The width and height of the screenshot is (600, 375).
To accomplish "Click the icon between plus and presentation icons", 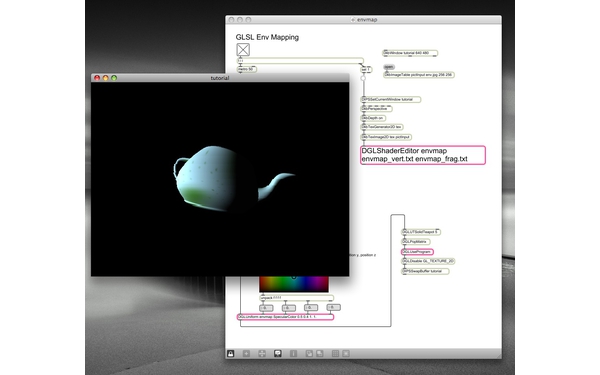I will (x=262, y=354).
